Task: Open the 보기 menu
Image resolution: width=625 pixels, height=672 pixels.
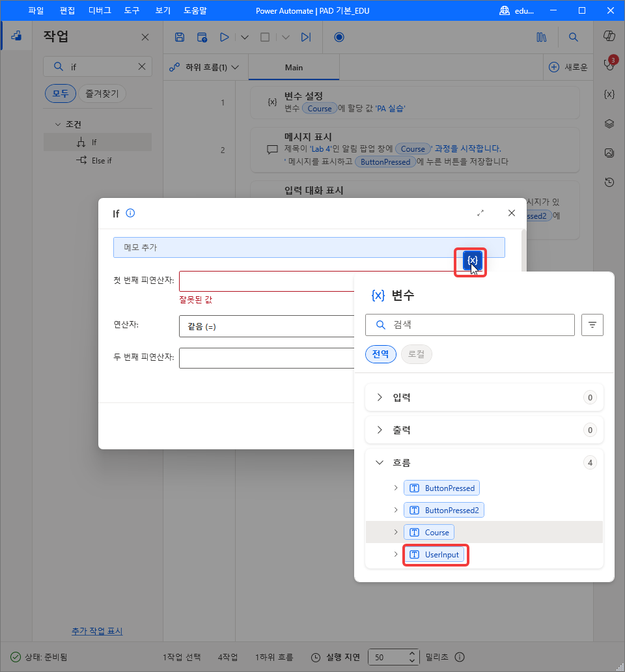Action: pos(163,10)
